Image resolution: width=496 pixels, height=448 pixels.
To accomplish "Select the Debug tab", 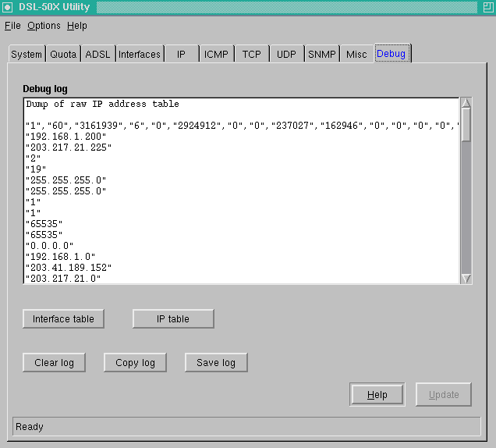I will pos(391,54).
